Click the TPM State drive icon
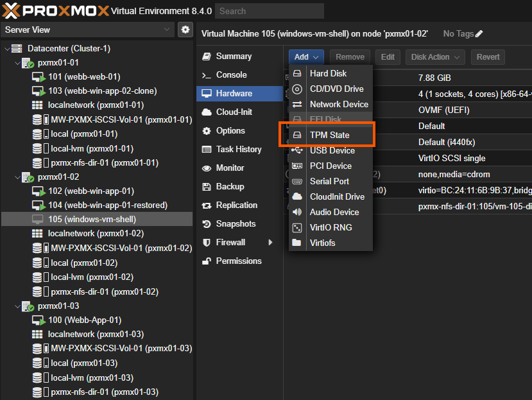Image resolution: width=532 pixels, height=400 pixels. tap(297, 135)
